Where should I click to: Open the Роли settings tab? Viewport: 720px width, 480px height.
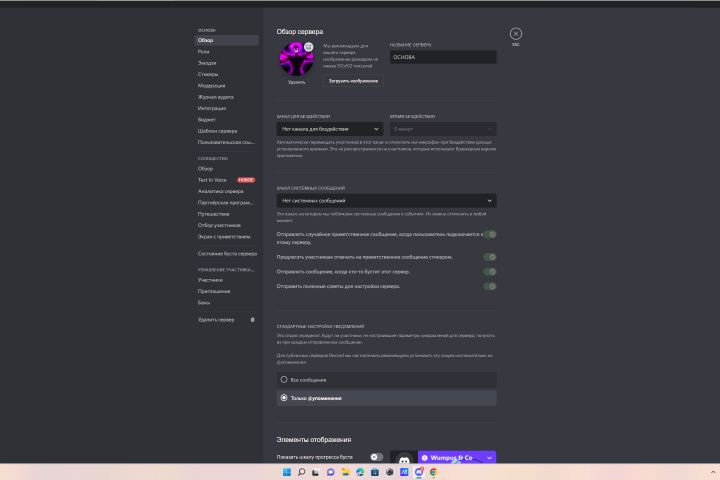click(x=226, y=52)
